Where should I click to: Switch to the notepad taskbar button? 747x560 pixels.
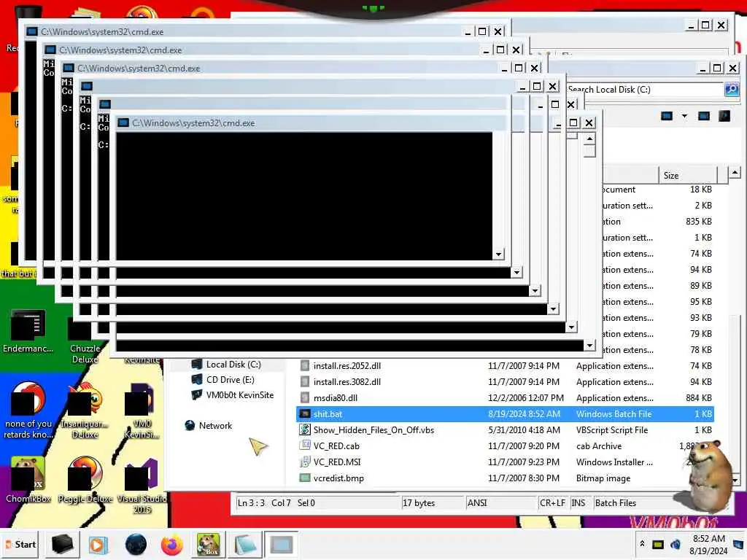245,544
